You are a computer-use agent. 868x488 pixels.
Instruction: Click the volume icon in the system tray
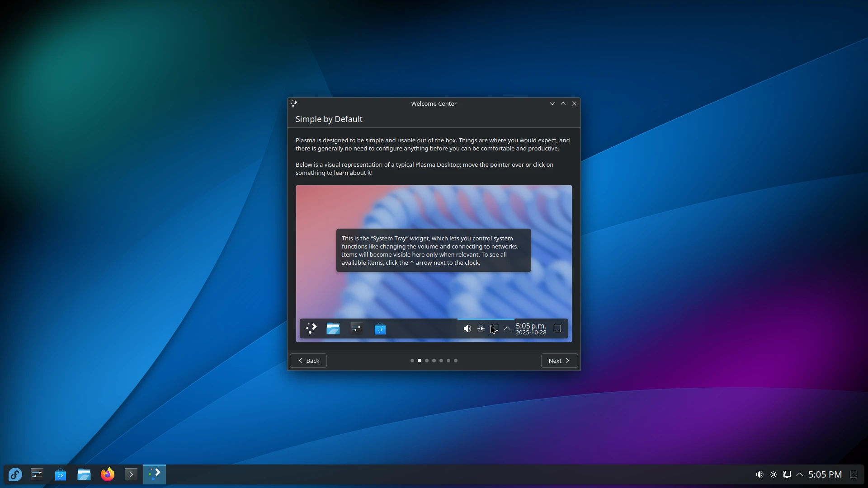(759, 474)
